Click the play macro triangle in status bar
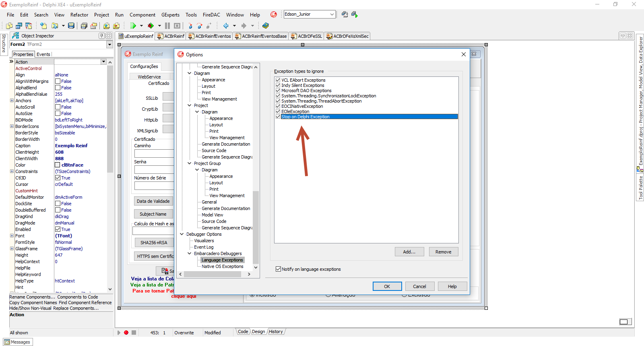This screenshot has height=346, width=644. pyautogui.click(x=119, y=333)
